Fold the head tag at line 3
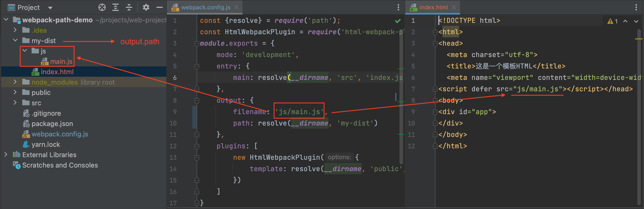 pyautogui.click(x=435, y=43)
